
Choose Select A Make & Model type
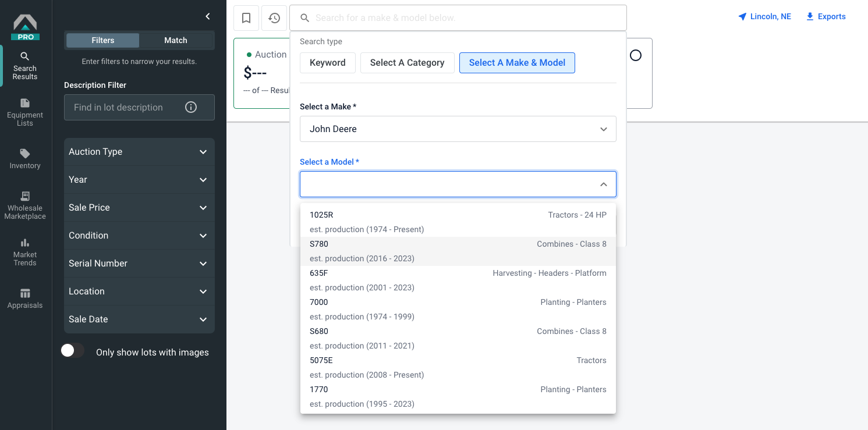point(517,63)
